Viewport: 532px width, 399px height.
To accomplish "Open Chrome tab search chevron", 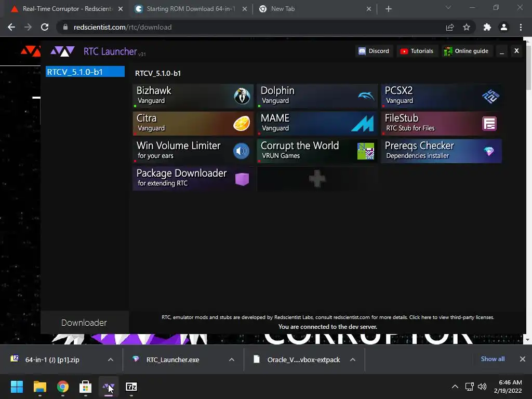I will tap(448, 7).
